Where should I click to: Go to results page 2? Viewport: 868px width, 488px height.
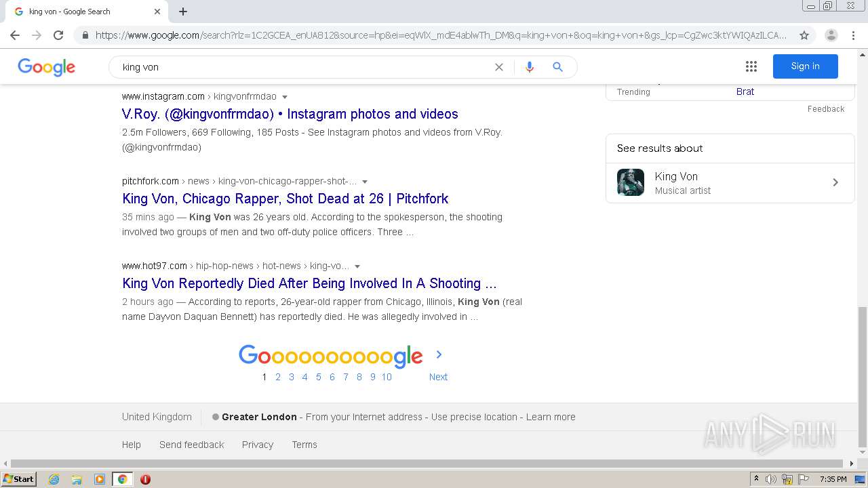click(278, 377)
